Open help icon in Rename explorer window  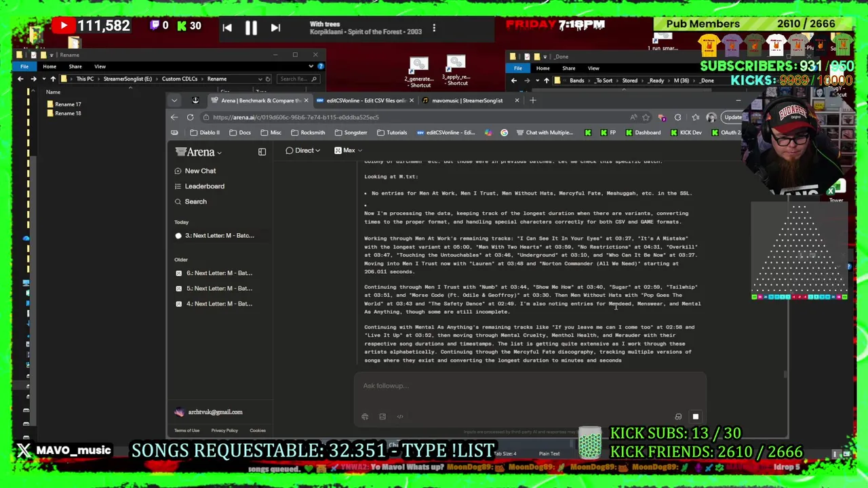[321, 66]
